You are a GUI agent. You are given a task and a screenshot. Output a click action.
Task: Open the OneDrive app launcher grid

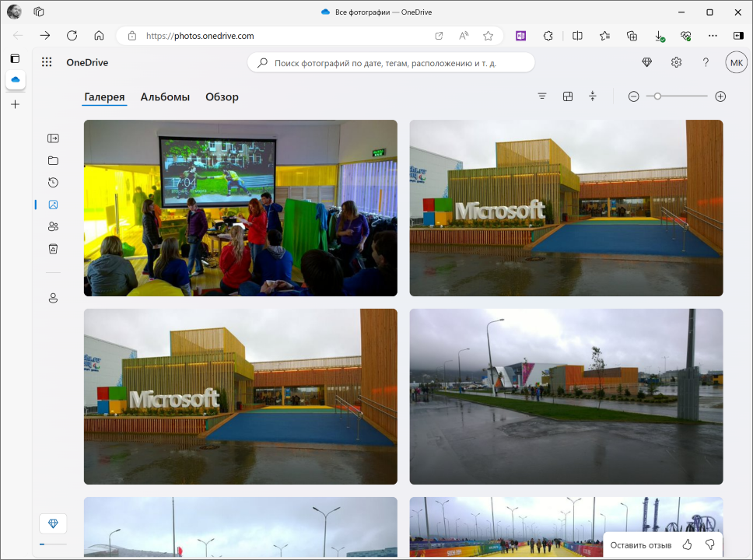pyautogui.click(x=47, y=62)
